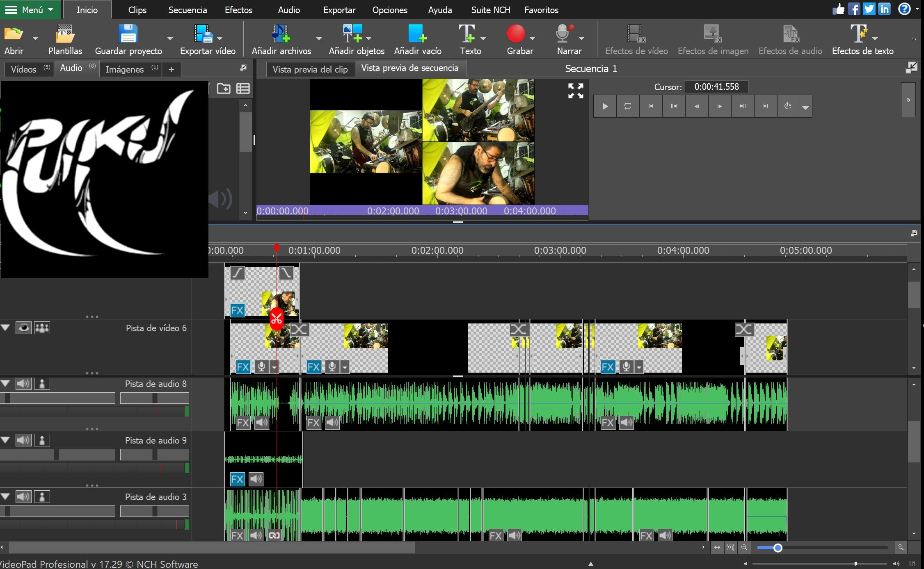Toggle visibility eye on Pista de vídeo 6
The image size is (924, 569).
pyautogui.click(x=23, y=328)
